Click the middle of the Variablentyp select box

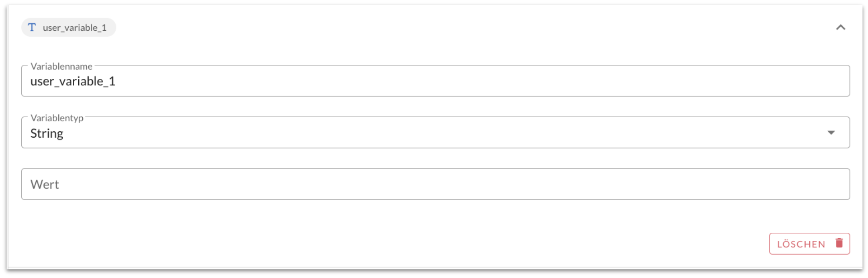point(435,133)
